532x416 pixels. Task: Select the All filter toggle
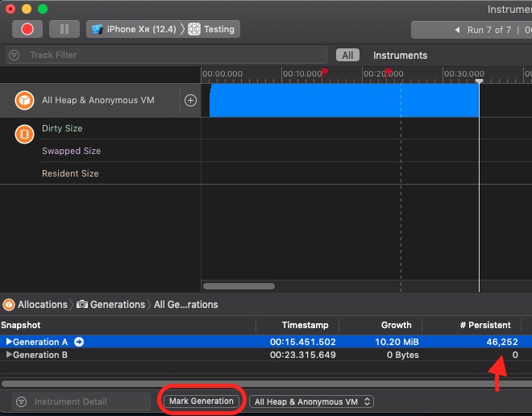pos(347,56)
